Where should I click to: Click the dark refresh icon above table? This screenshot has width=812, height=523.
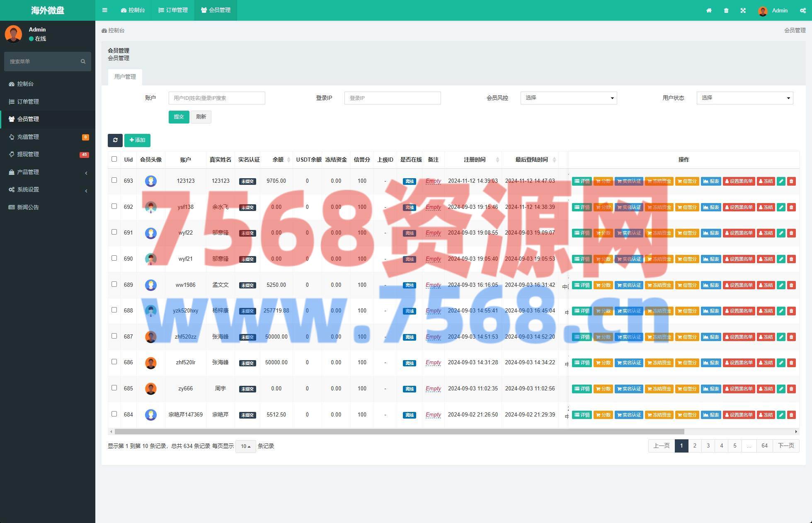pyautogui.click(x=115, y=140)
